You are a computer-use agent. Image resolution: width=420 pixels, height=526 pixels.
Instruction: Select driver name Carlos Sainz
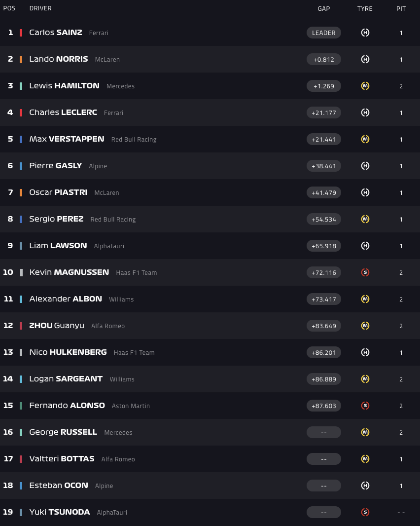[x=56, y=33]
